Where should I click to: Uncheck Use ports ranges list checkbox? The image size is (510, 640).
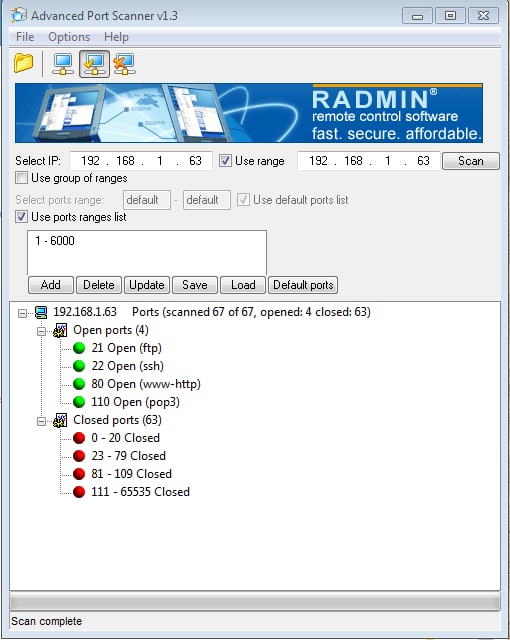coord(21,217)
